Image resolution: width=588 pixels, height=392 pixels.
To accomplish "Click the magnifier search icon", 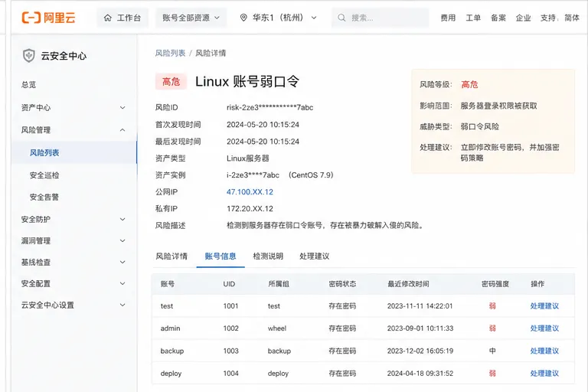I will [x=341, y=18].
